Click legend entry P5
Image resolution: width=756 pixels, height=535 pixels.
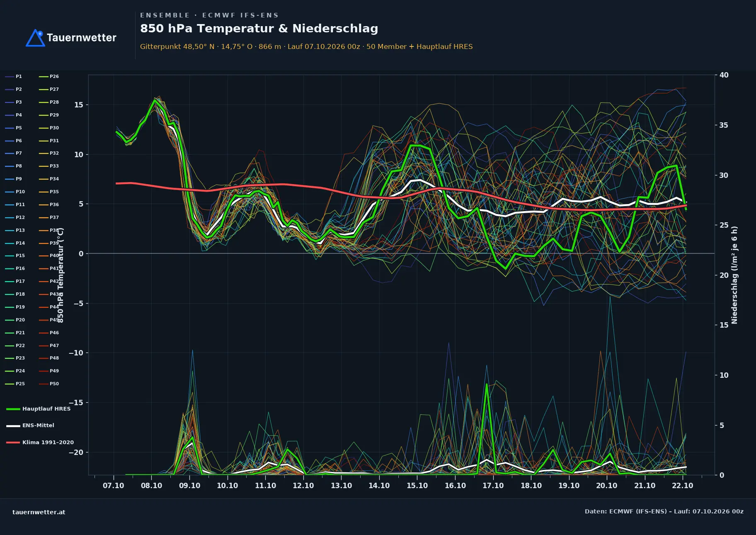14,128
